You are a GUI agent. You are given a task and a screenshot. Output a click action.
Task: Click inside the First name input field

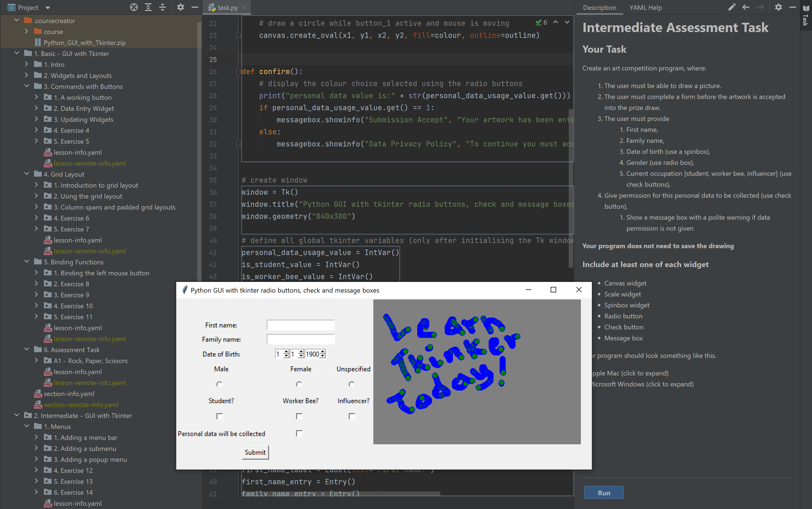(x=300, y=324)
